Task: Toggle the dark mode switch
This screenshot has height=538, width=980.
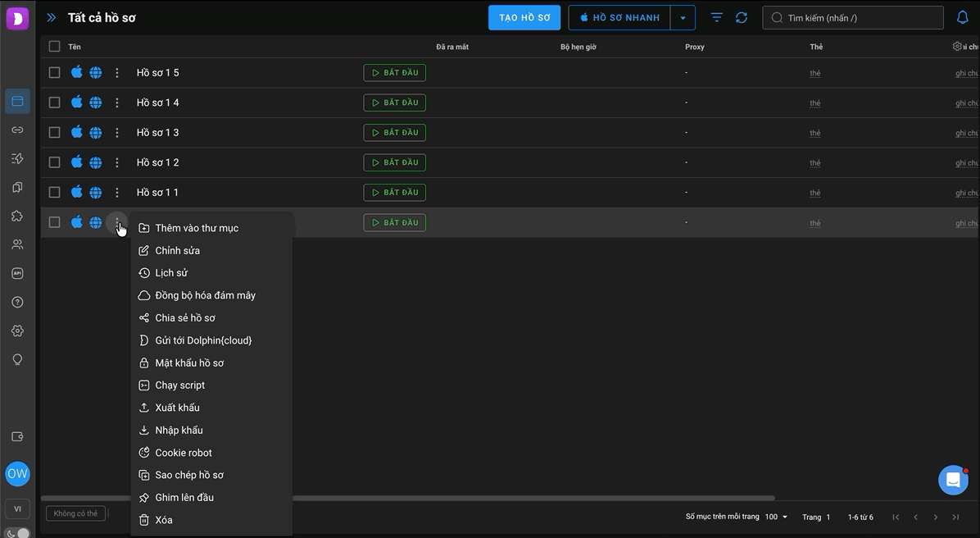Action: click(18, 533)
